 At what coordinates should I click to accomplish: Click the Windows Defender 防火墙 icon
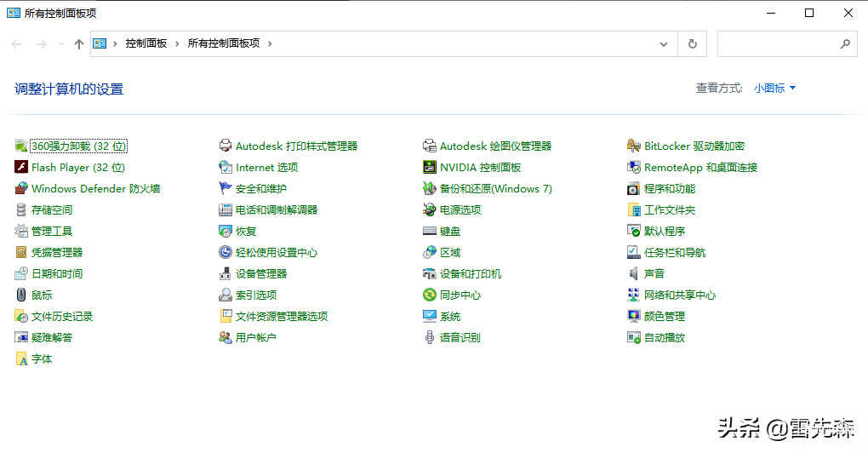point(22,189)
